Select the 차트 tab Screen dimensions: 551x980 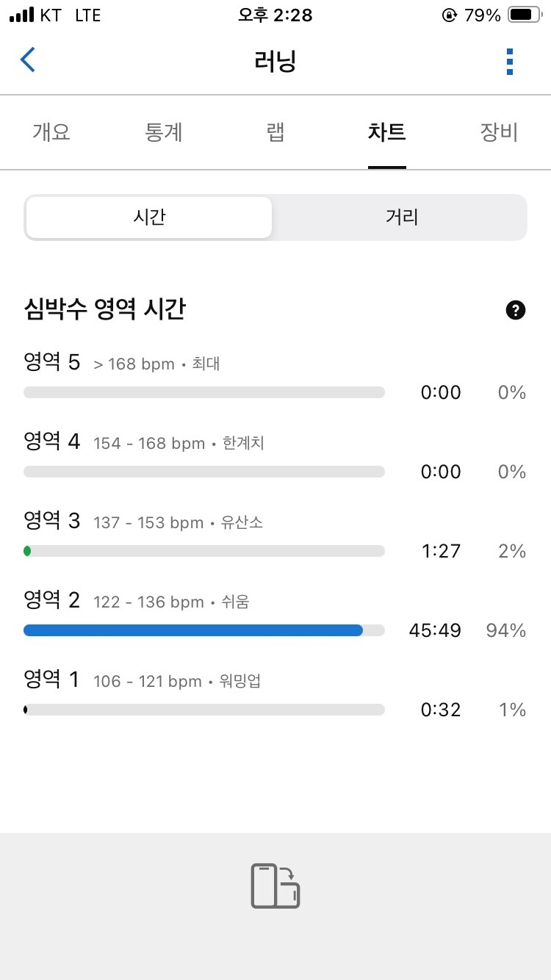[387, 132]
